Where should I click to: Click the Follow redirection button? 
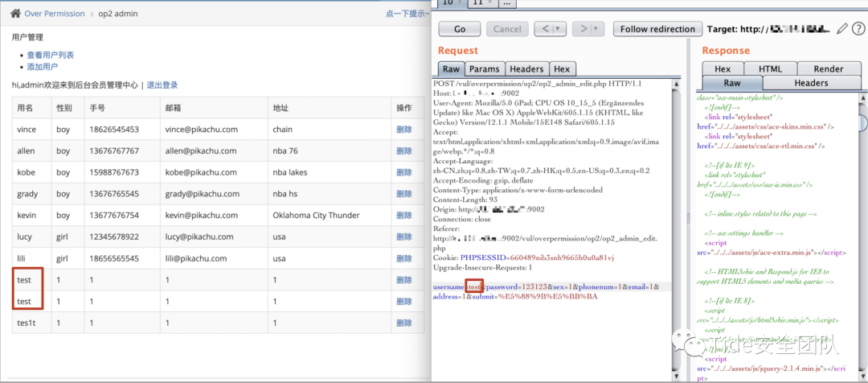point(657,29)
